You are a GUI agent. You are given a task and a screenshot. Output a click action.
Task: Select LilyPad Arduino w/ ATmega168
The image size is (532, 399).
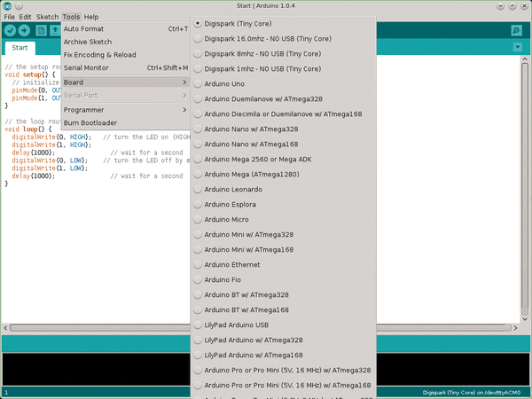tap(284, 355)
